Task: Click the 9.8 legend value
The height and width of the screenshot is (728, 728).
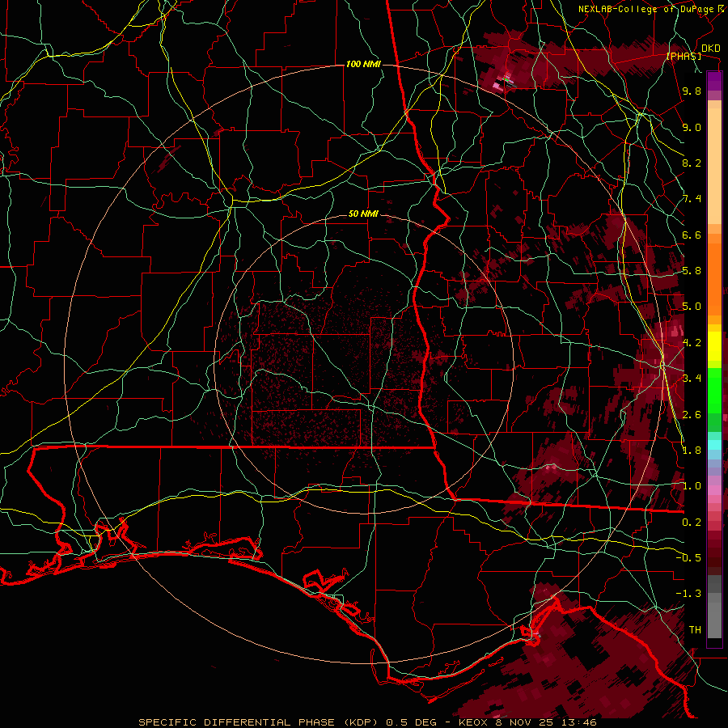Action: (x=692, y=91)
